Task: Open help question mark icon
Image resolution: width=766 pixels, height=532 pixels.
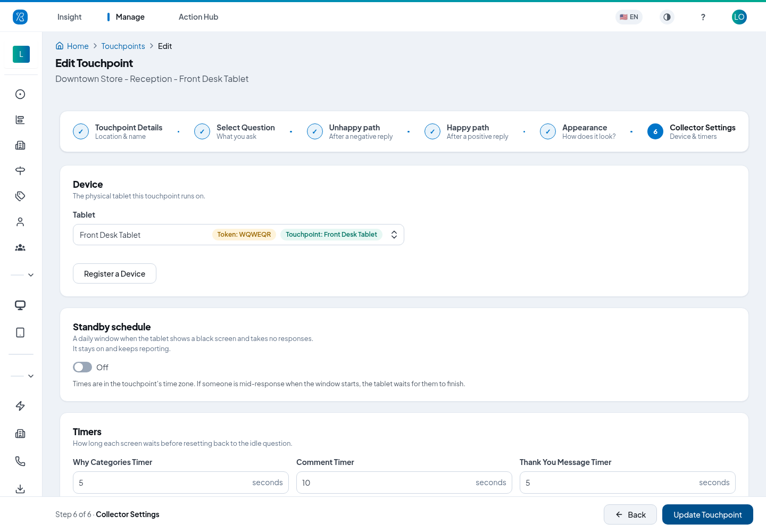Action: click(703, 17)
